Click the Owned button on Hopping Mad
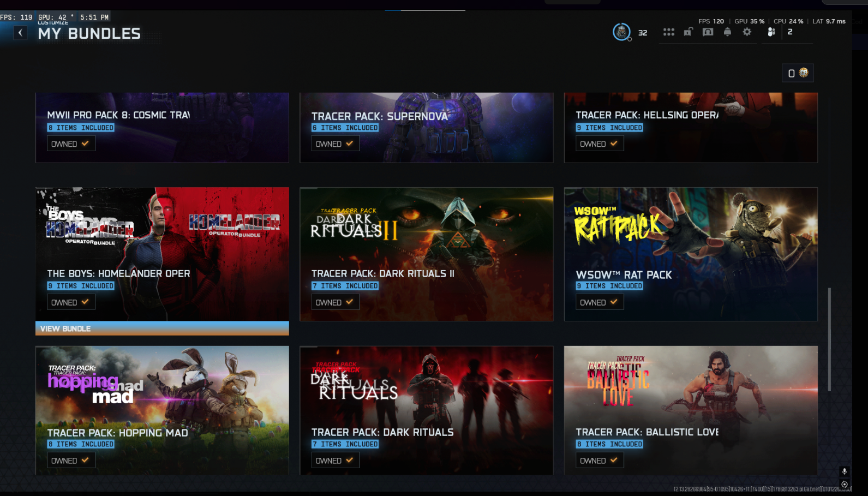The height and width of the screenshot is (496, 868). tap(71, 460)
